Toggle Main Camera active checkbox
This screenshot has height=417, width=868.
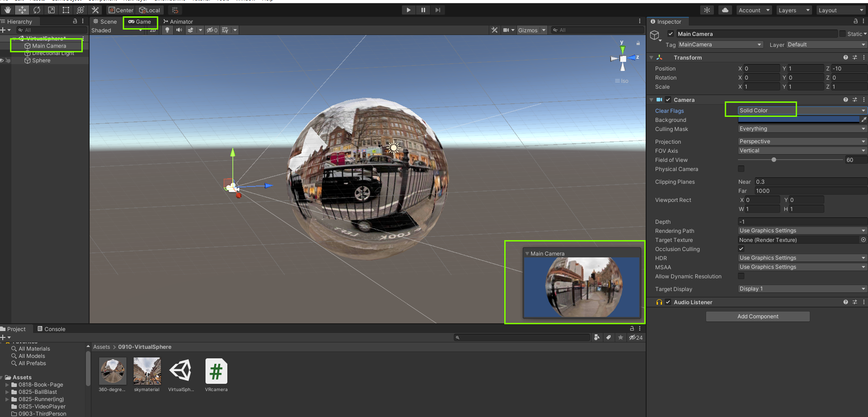click(x=671, y=34)
